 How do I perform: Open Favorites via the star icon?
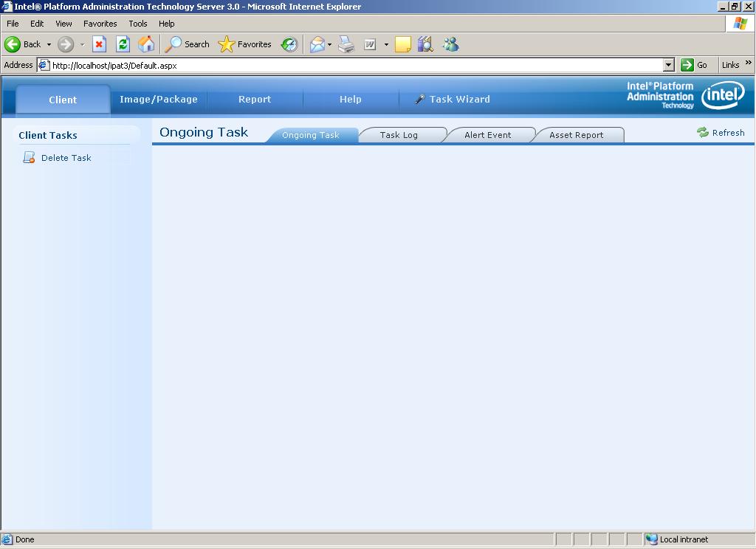point(226,44)
